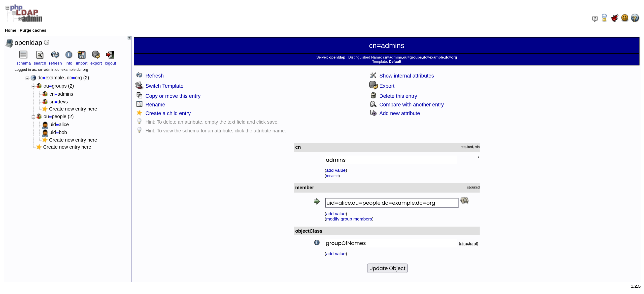Click the logout icon

coord(110,55)
